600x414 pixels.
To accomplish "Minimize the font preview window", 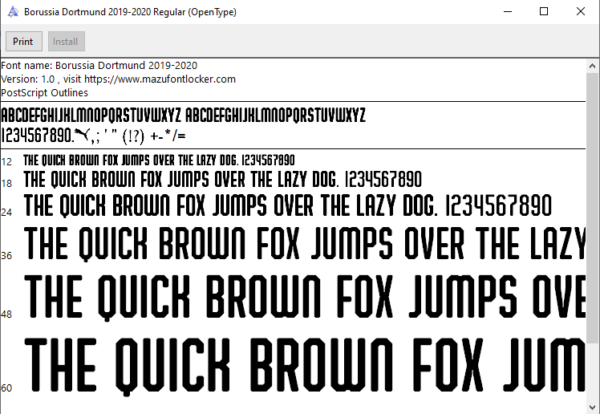I will [508, 11].
